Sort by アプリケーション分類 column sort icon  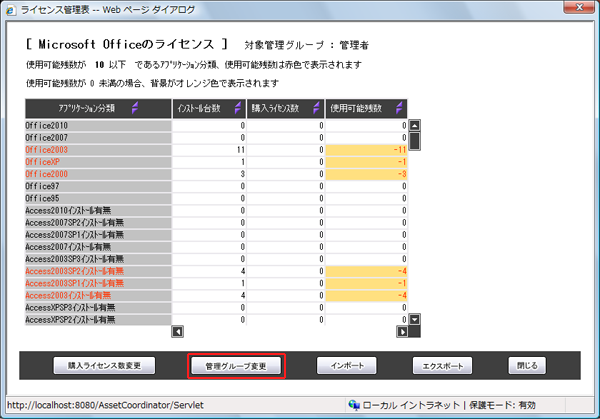click(135, 108)
